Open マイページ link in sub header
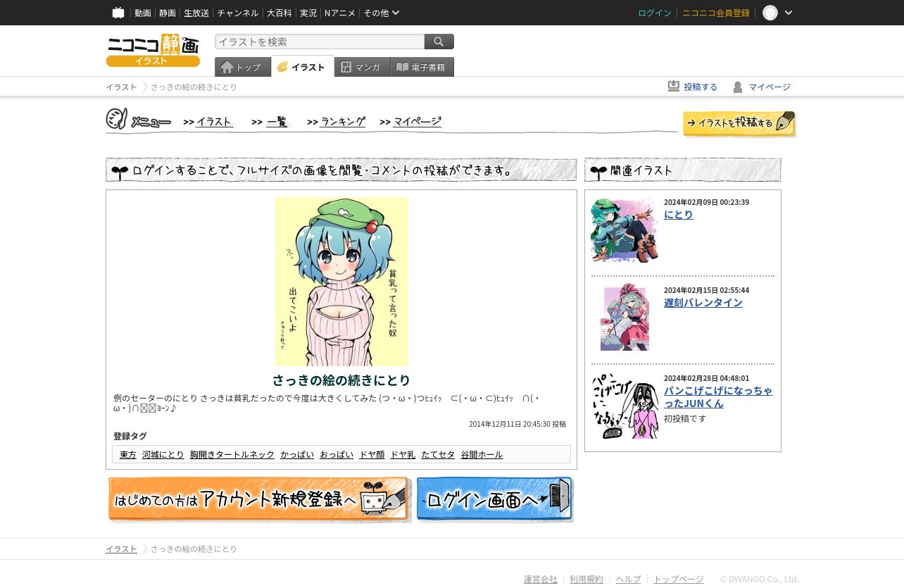Viewport: 904px width, 588px height. [762, 87]
